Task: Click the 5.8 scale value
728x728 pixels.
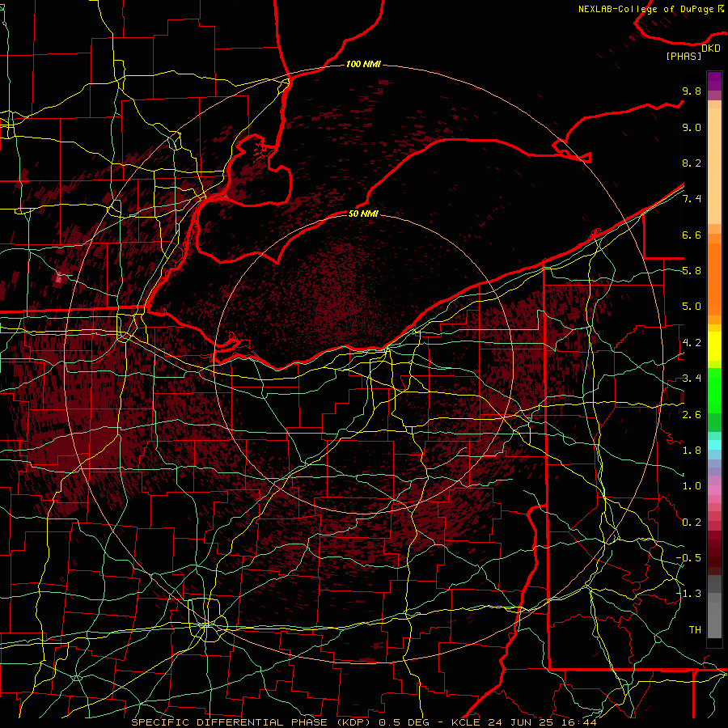Action: [692, 271]
